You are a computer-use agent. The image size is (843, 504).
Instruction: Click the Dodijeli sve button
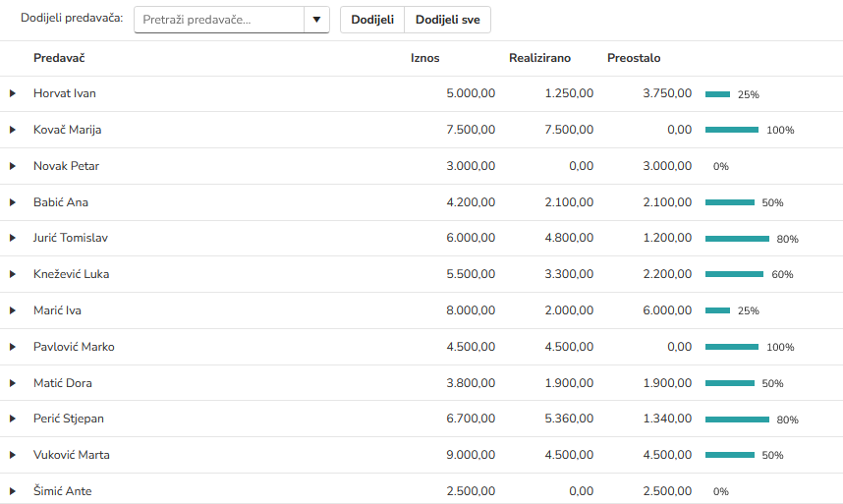click(x=447, y=20)
